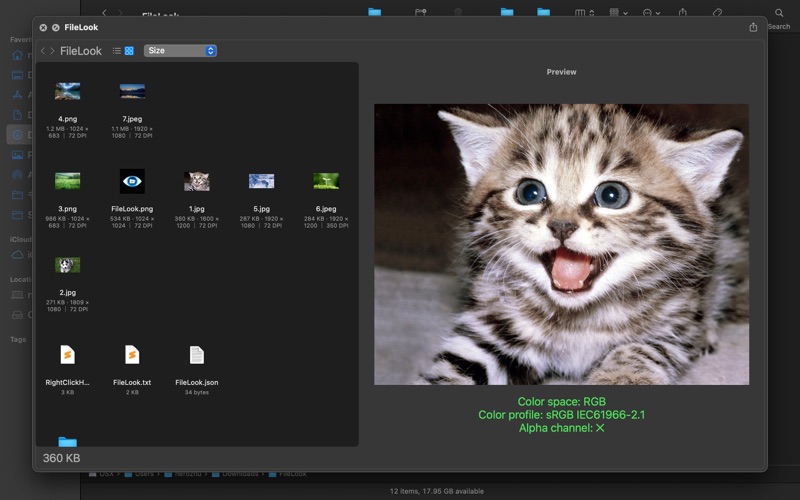
Task: Go back with the left chevron
Action: click(43, 51)
